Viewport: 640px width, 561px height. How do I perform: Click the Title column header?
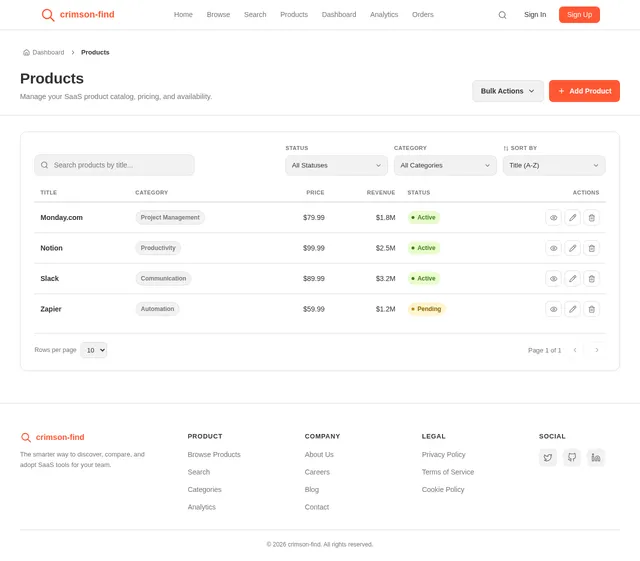click(x=49, y=192)
